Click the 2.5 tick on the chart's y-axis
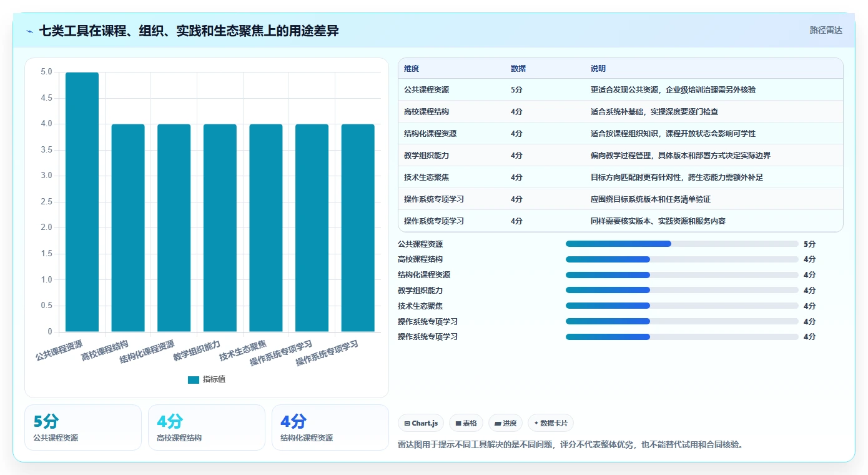 point(47,202)
